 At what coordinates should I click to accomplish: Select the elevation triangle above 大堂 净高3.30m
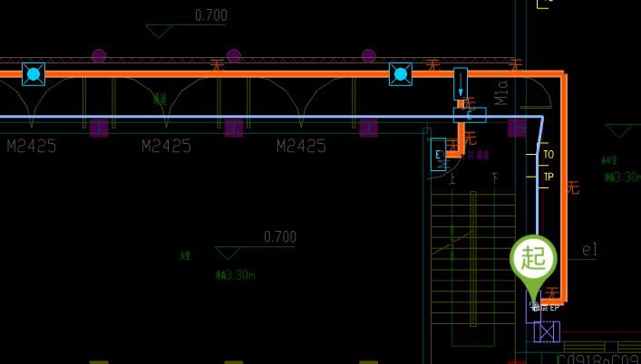(x=228, y=253)
